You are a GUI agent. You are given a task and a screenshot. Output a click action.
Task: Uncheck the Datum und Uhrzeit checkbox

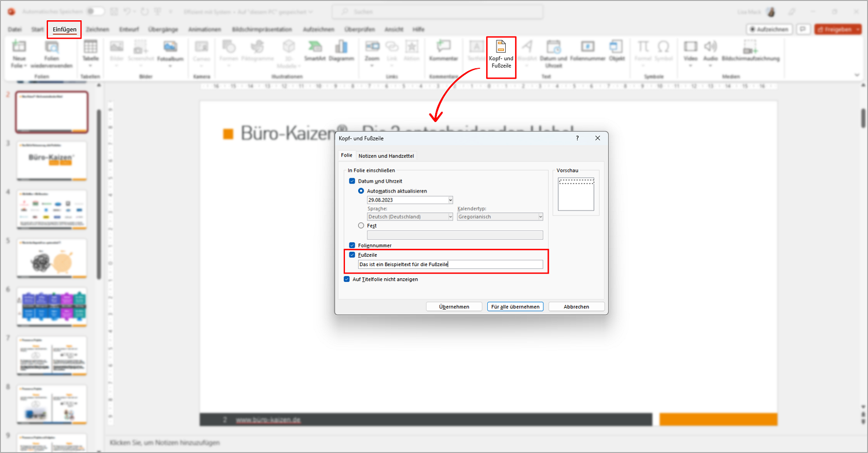click(352, 181)
